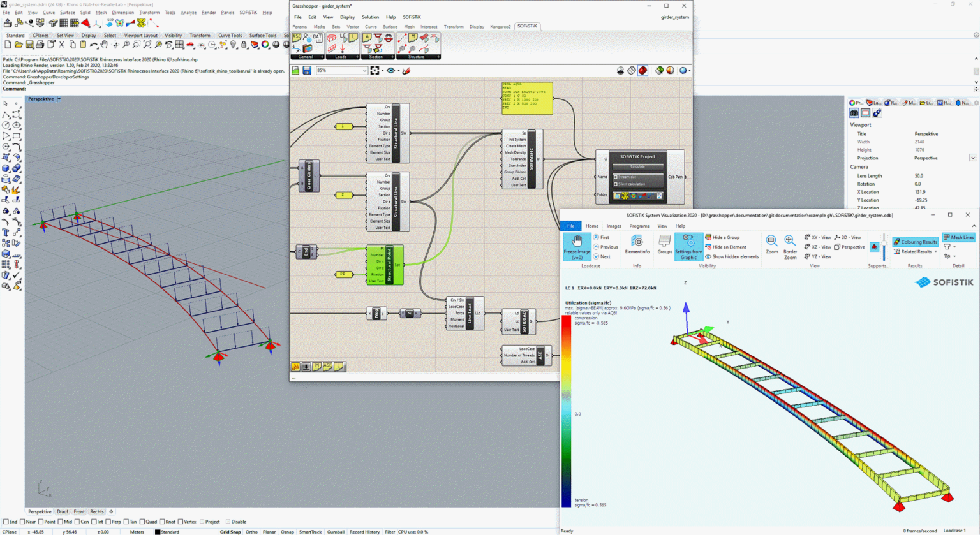Open the Images tab in System Visualization
The width and height of the screenshot is (980, 535).
pyautogui.click(x=614, y=226)
